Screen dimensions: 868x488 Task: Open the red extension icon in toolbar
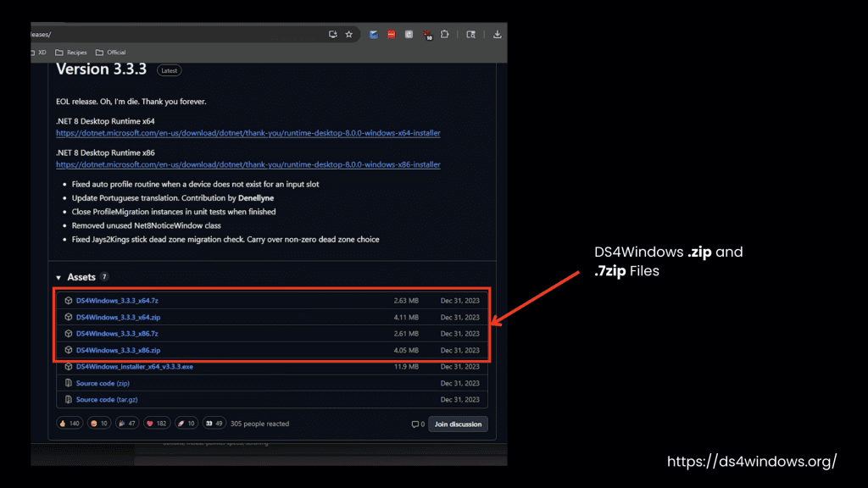[392, 34]
